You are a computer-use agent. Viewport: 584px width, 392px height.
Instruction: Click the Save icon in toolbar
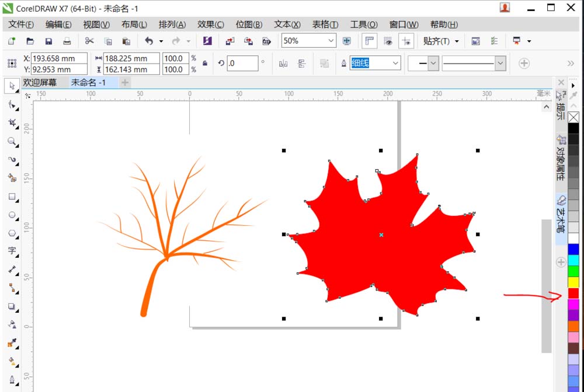[x=48, y=41]
